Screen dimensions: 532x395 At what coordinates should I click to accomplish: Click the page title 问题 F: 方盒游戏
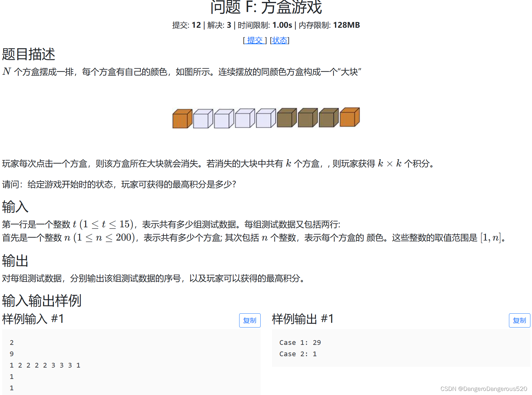[x=266, y=7]
